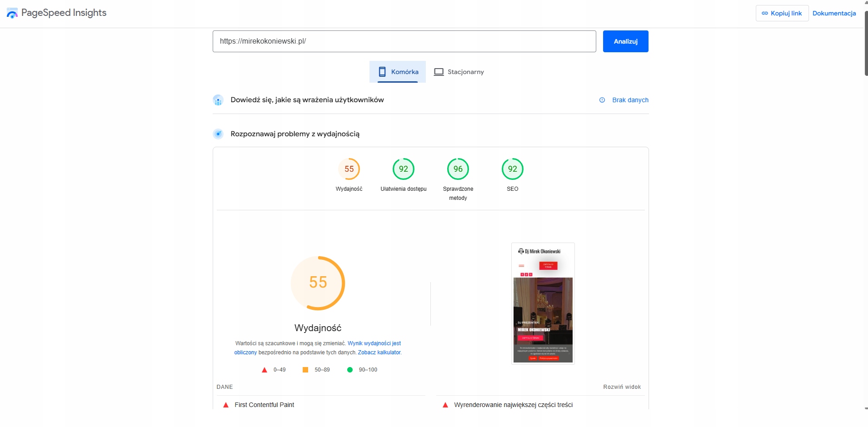
Task: Open Wynik wydajności jest obliczony link
Action: click(x=374, y=343)
